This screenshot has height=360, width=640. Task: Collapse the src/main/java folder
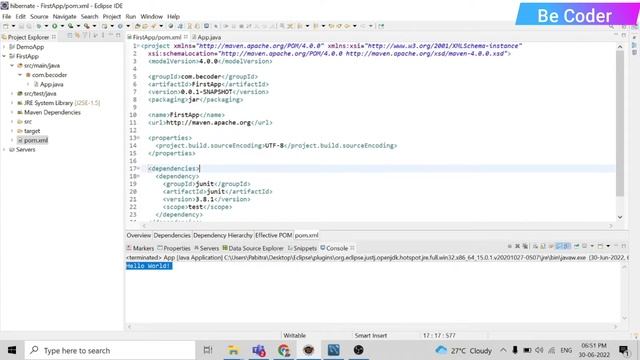click(12, 66)
